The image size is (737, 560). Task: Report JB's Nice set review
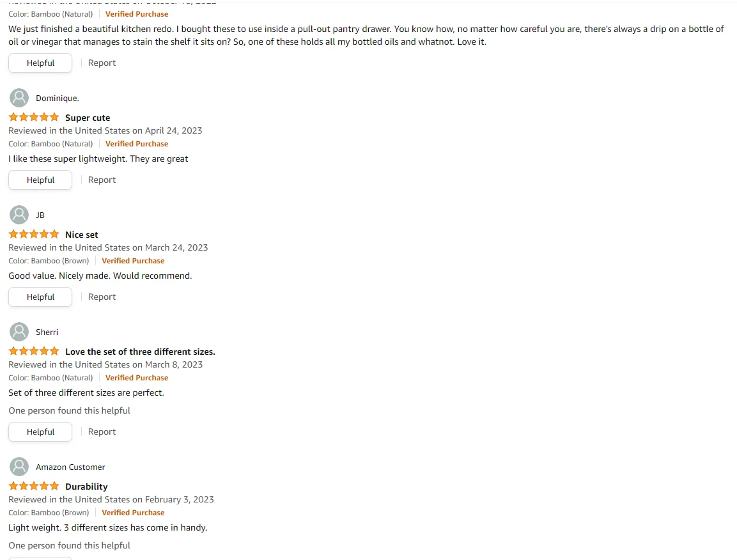pos(102,297)
